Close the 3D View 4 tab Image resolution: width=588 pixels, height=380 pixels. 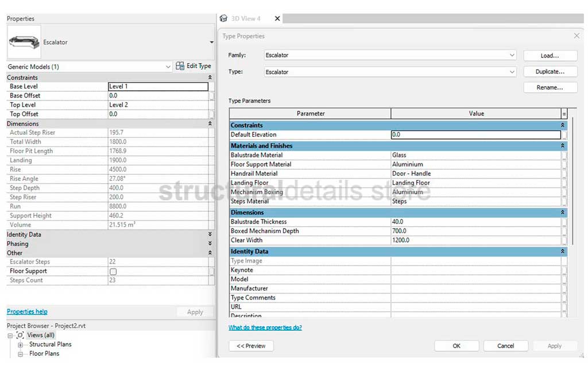(277, 18)
